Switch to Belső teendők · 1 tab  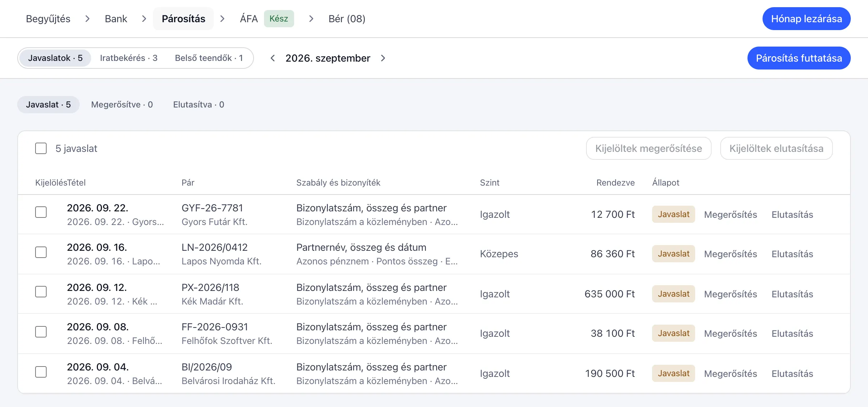tap(209, 58)
